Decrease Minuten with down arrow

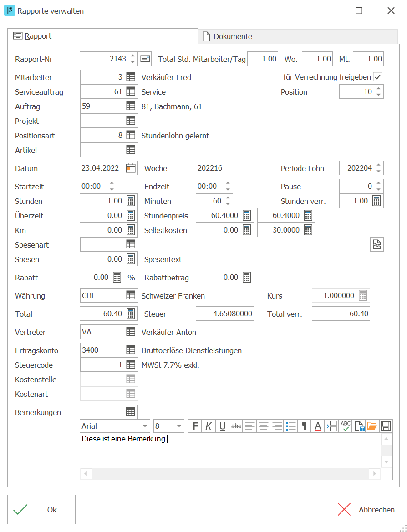coord(228,204)
